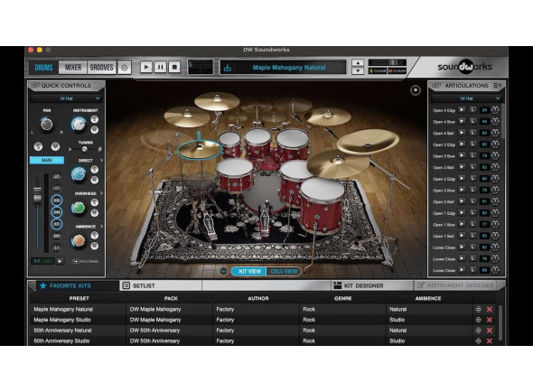533x392 pixels.
Task: Switch to Cell View
Action: pos(284,271)
